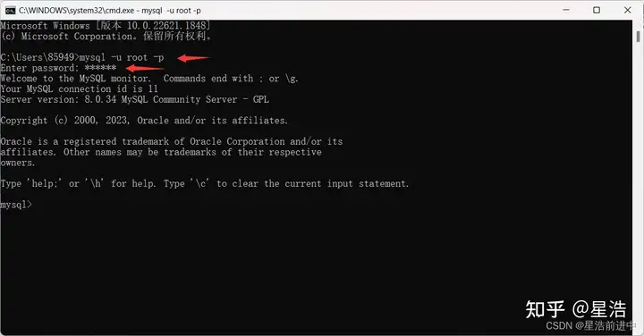Open the cmd system menu icon
This screenshot has height=336, width=644.
click(x=10, y=10)
